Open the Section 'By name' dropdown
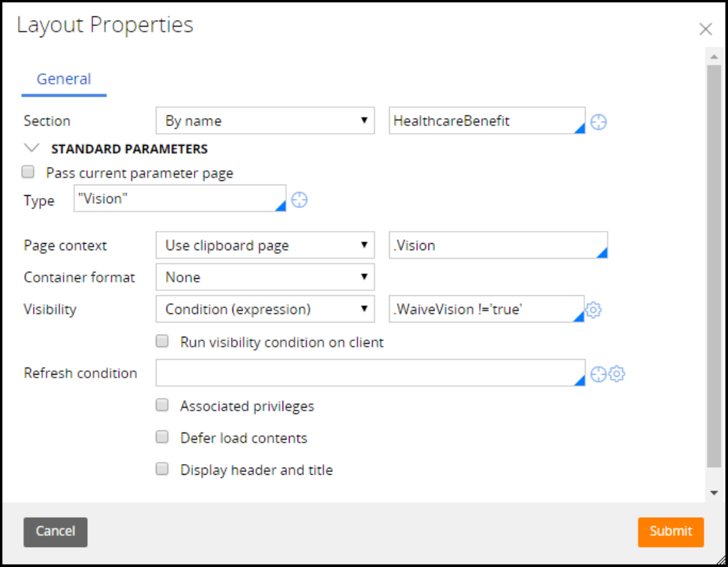This screenshot has width=728, height=567. tap(265, 121)
